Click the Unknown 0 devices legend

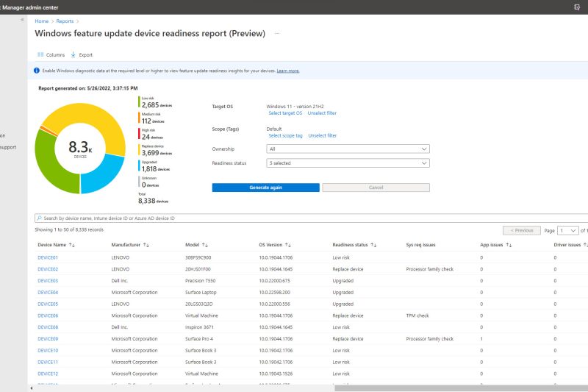pos(150,182)
